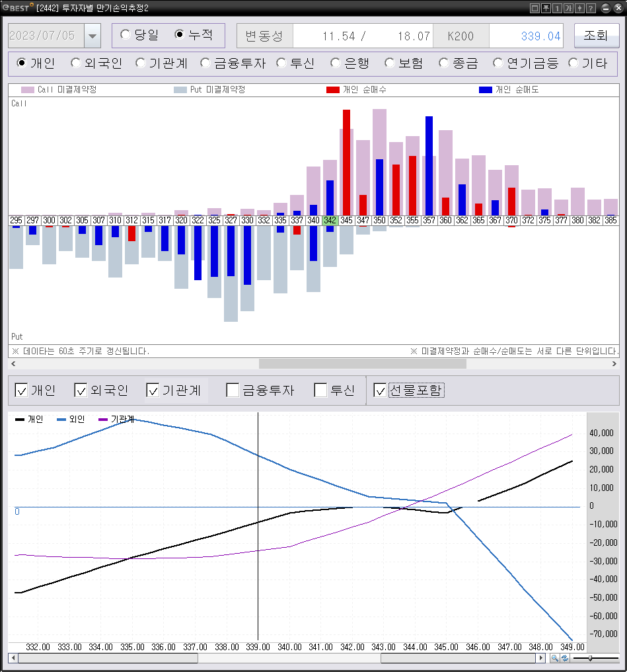Click the blue 개인 순매도 legend swatch
Viewport: 627px width, 672px height.
point(486,90)
